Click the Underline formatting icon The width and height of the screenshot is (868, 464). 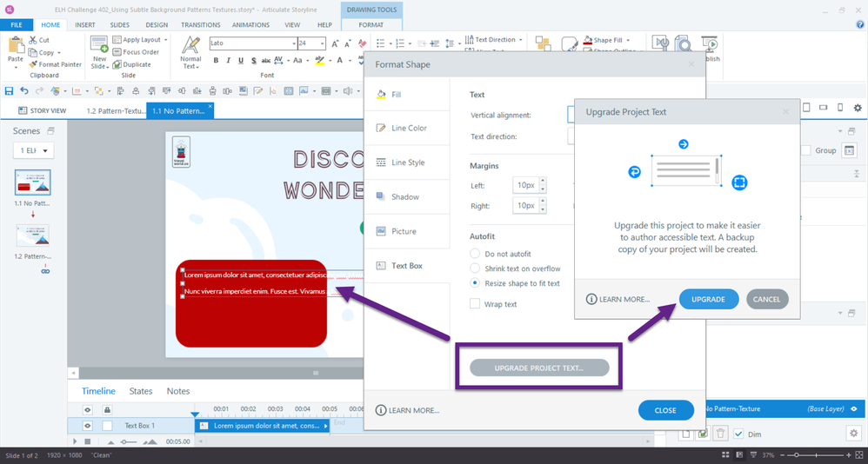pos(240,60)
